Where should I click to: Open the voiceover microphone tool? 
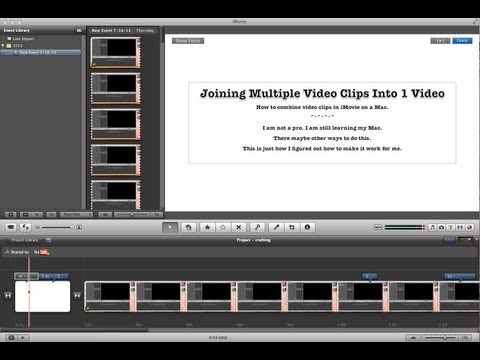[x=276, y=227]
